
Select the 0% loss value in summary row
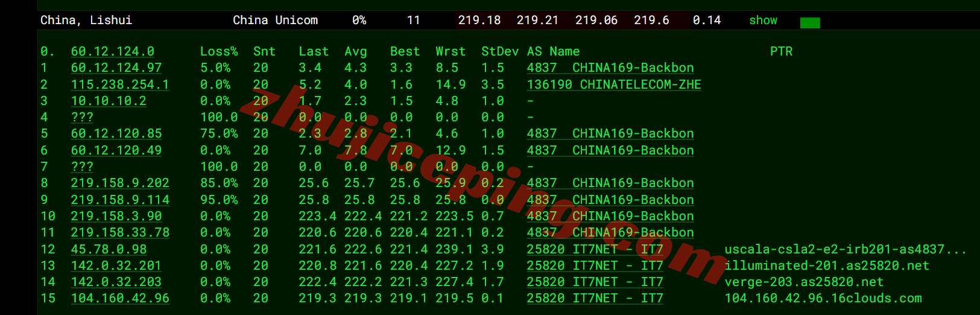point(359,20)
